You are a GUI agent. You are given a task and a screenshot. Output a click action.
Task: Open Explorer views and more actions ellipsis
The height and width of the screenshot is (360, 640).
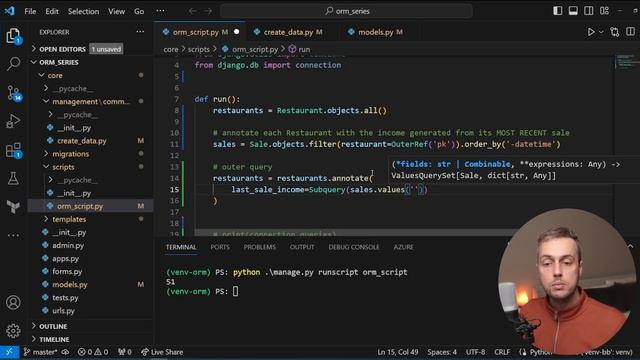coord(140,32)
